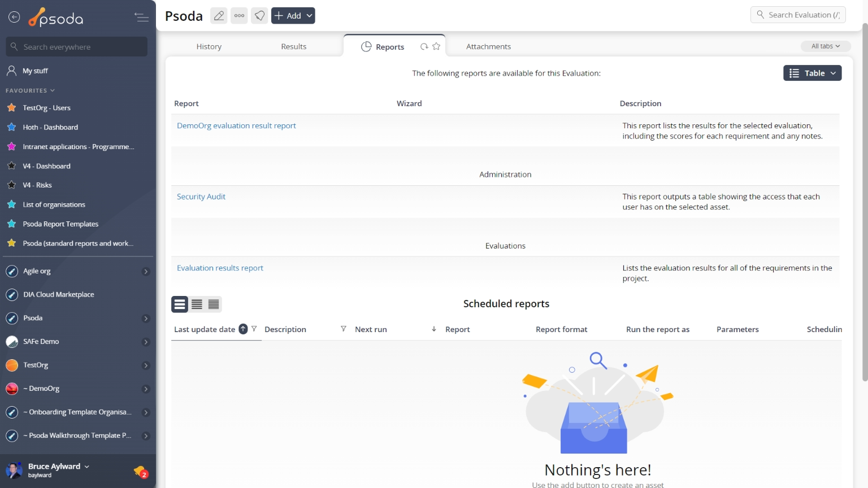868x488 pixels.
Task: Select the comfortable row density view icon
Action: [x=180, y=304]
